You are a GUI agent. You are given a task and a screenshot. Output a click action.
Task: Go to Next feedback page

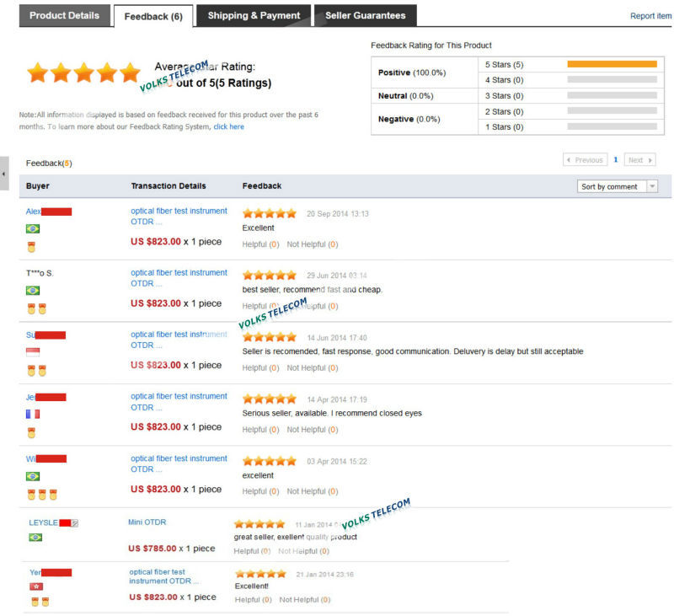640,160
